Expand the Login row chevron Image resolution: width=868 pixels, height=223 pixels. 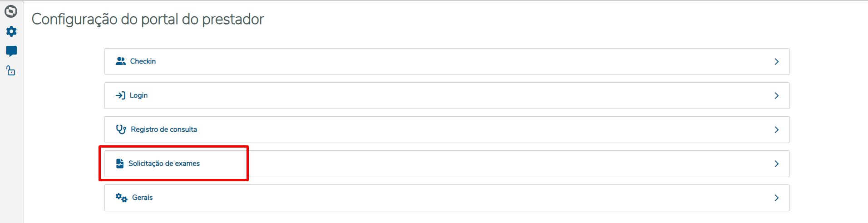[x=776, y=95]
